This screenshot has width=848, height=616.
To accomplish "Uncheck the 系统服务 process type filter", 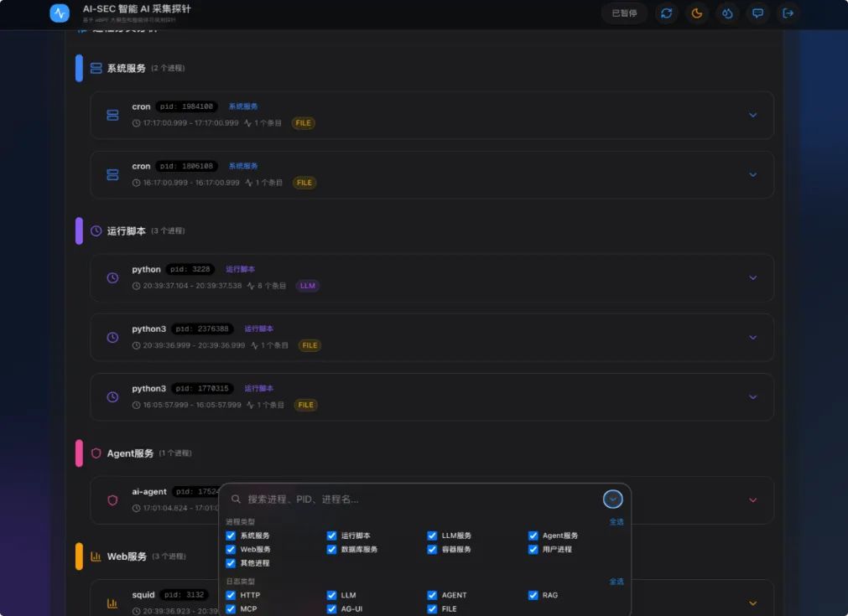I will tap(231, 535).
